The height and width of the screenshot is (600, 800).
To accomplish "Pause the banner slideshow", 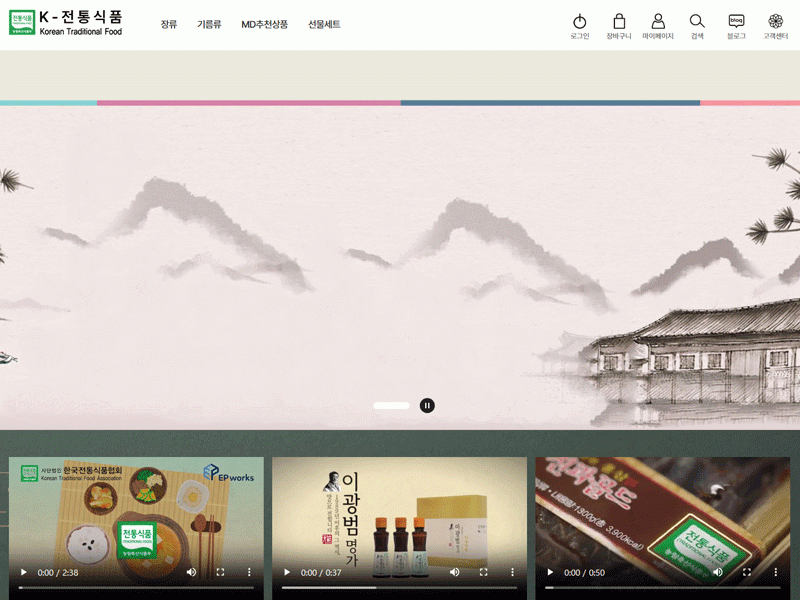I will coord(427,405).
